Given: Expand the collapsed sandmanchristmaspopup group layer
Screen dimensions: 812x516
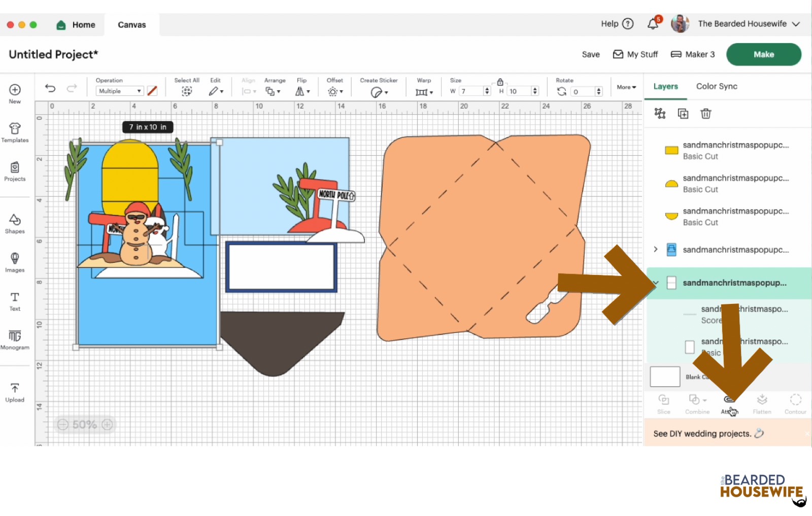Looking at the screenshot, I should click(655, 249).
